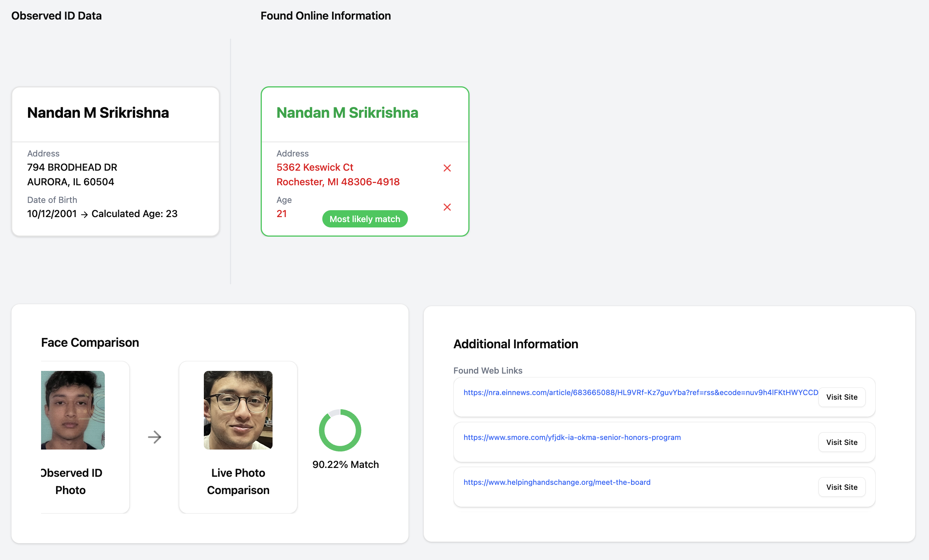Click the calculated age arrow icon
The image size is (929, 560).
pos(84,214)
